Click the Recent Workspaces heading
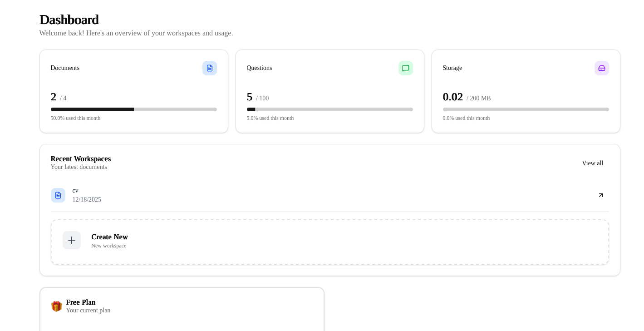The width and height of the screenshot is (644, 331). coord(81,159)
